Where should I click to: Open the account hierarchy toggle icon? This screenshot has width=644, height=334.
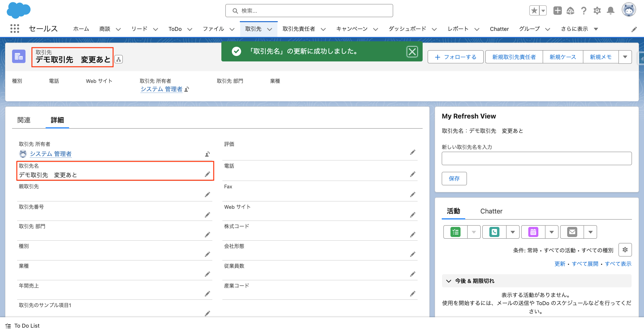pyautogui.click(x=118, y=59)
